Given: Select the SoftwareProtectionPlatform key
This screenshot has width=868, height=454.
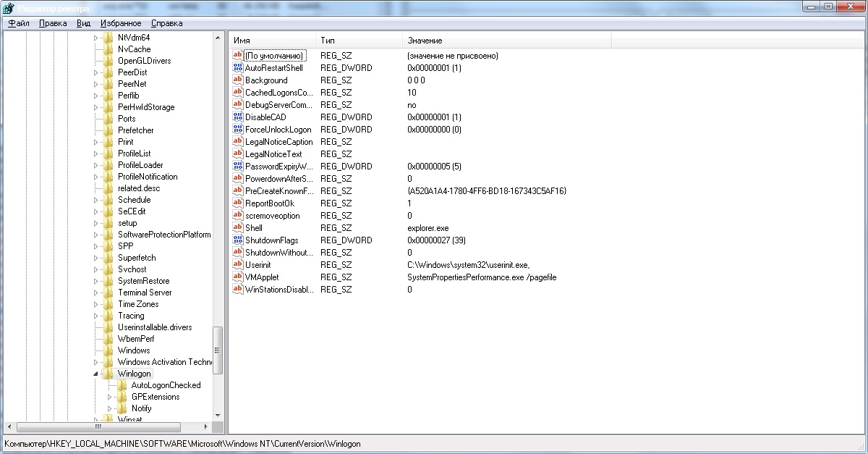Looking at the screenshot, I should 164,235.
